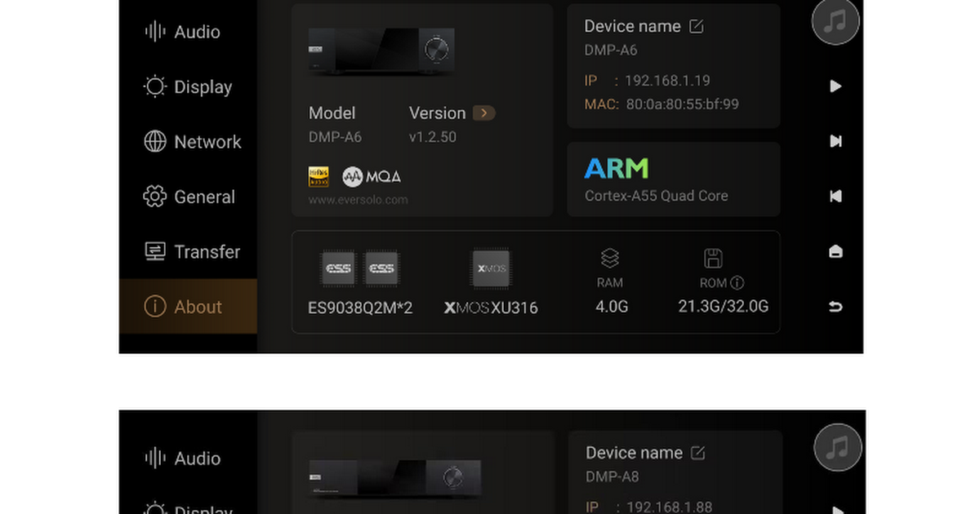Tap the home icon in right bar

pos(835,251)
